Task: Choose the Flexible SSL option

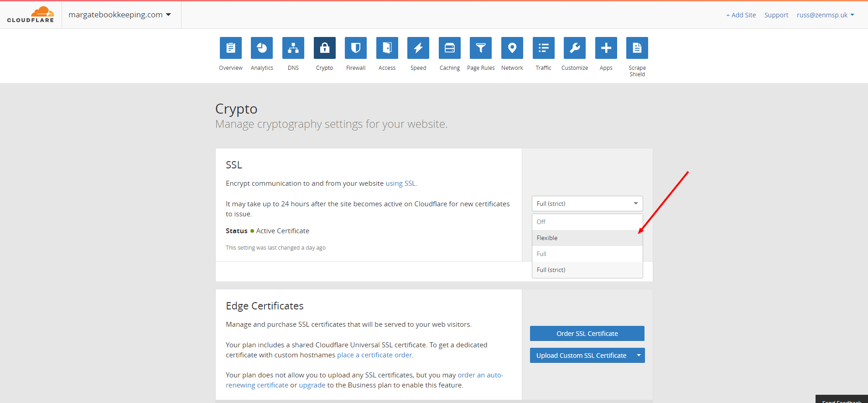Action: 587,238
